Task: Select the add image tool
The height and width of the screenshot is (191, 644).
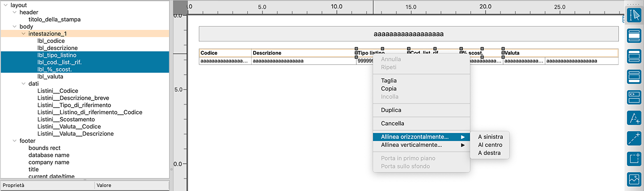Action: [635, 179]
